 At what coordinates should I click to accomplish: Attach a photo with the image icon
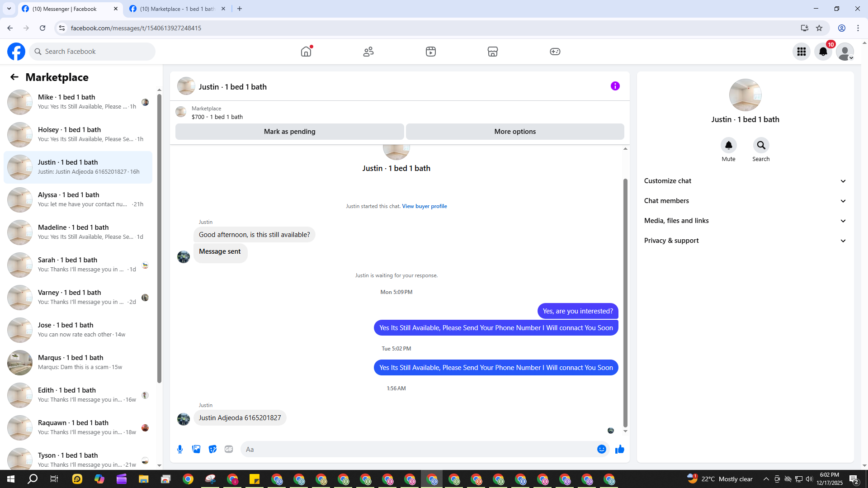pos(196,449)
